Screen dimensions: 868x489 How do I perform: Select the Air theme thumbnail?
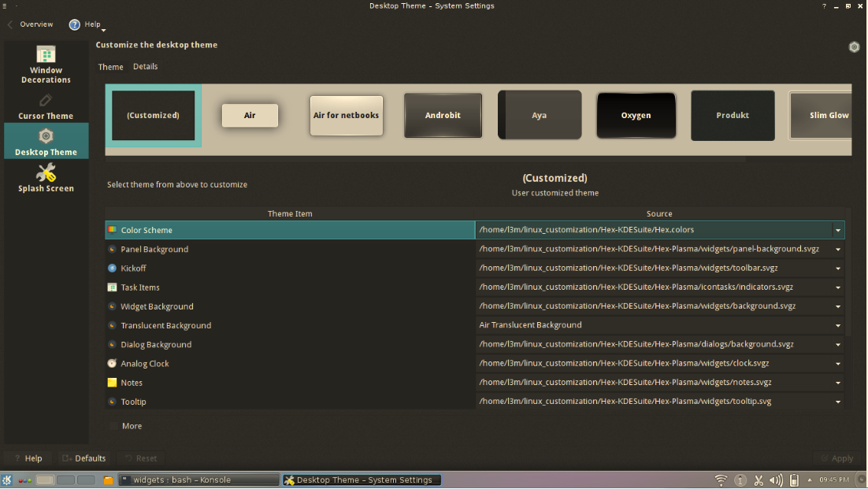[250, 115]
